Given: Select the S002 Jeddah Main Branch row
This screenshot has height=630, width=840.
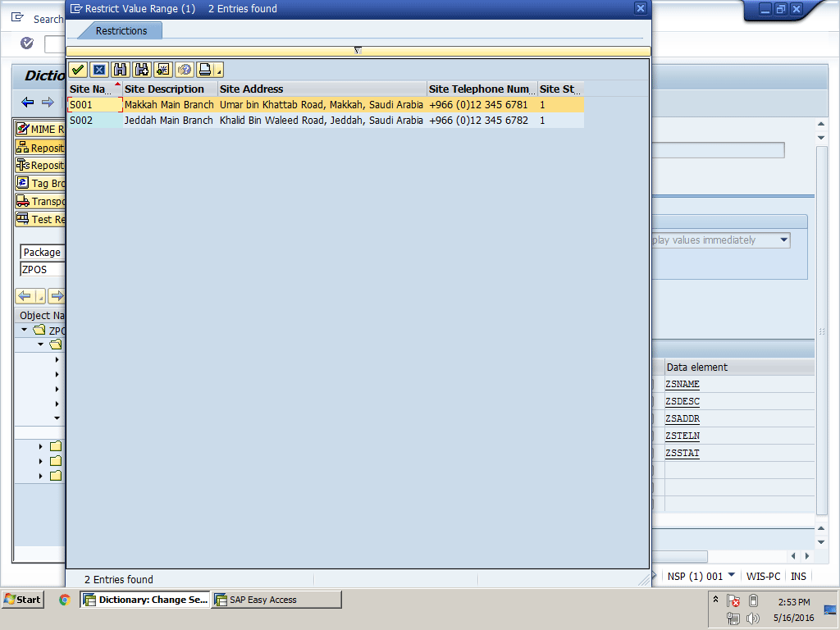Looking at the screenshot, I should (x=168, y=121).
